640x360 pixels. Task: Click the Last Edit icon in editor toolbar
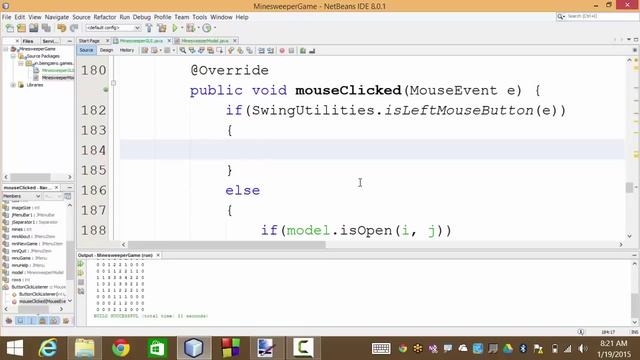[x=144, y=51]
